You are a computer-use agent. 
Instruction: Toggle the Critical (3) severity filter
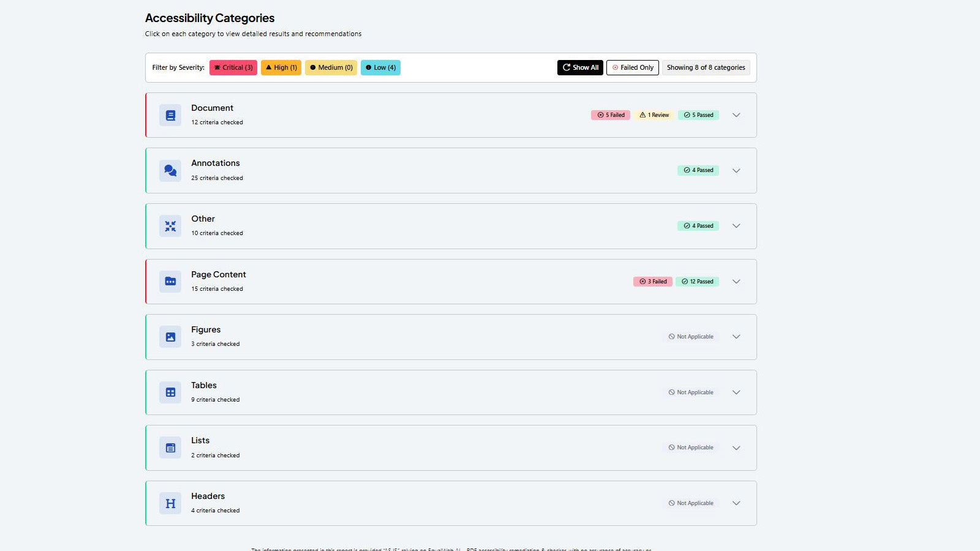point(233,67)
